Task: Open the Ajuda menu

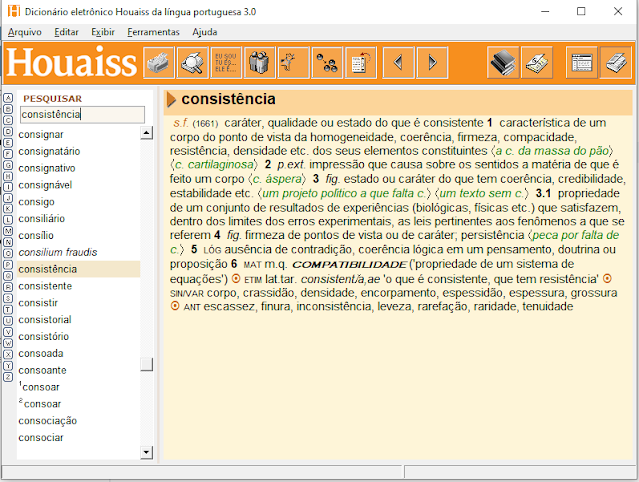Action: pos(205,32)
